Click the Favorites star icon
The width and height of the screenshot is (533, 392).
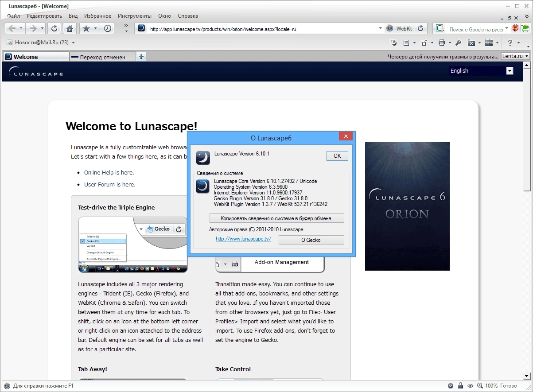pyautogui.click(x=86, y=28)
